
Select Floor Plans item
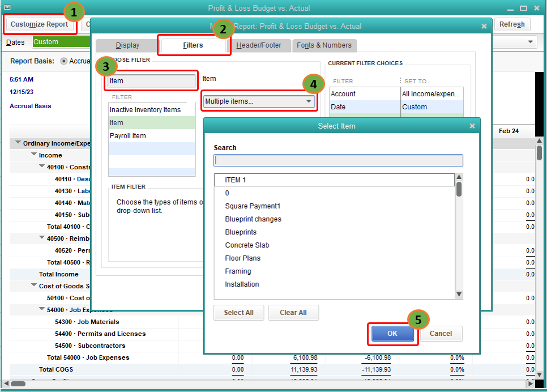pos(334,258)
